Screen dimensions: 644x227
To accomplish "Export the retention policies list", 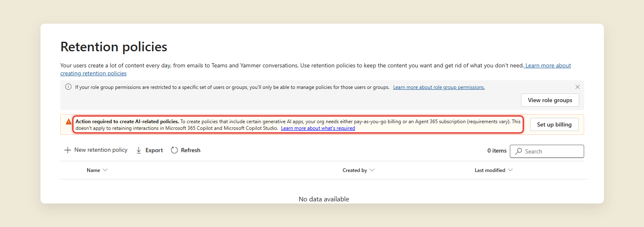I will (x=149, y=150).
